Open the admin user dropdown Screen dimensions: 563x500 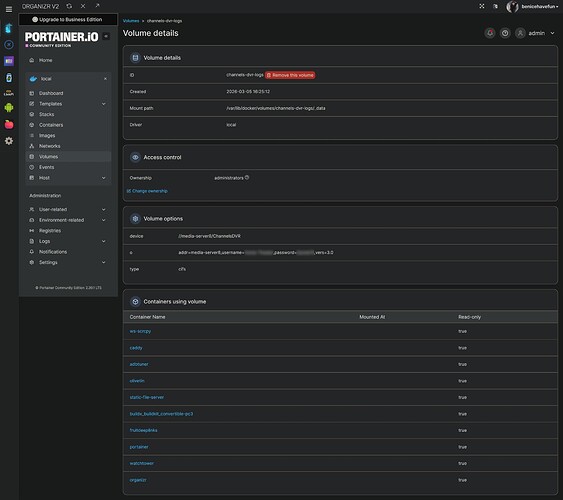click(x=536, y=33)
